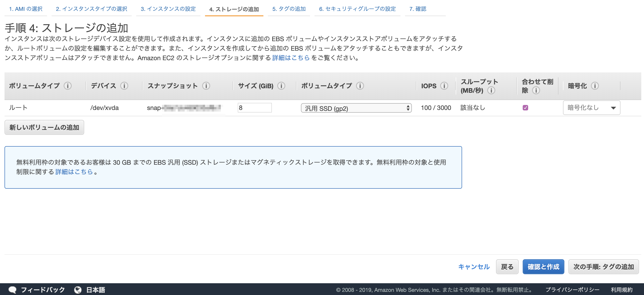Click the スループット (MB/秒) info icon
The width and height of the screenshot is (644, 295).
[492, 91]
